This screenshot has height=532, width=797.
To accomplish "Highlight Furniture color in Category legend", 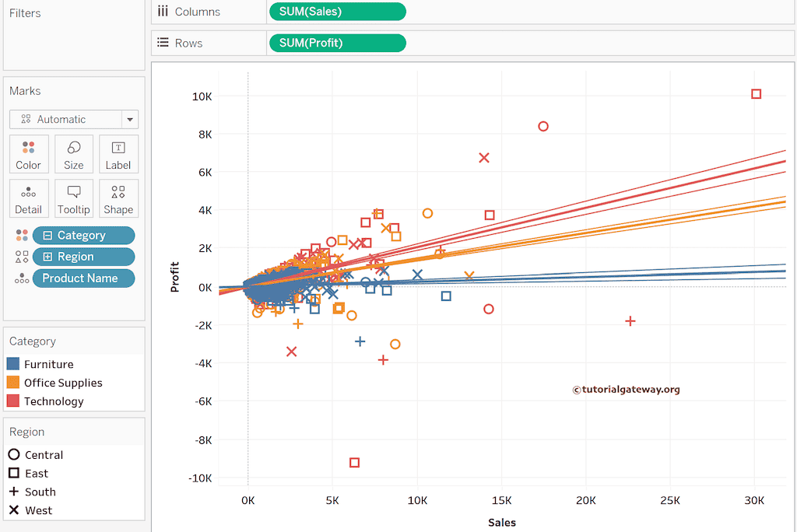I will click(13, 364).
